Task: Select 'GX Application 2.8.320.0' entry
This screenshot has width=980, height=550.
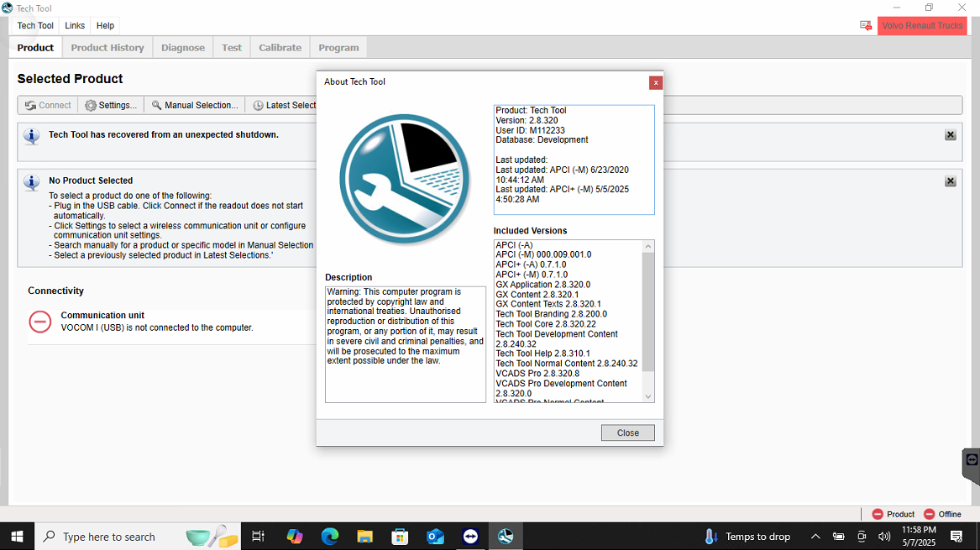Action: coord(542,285)
